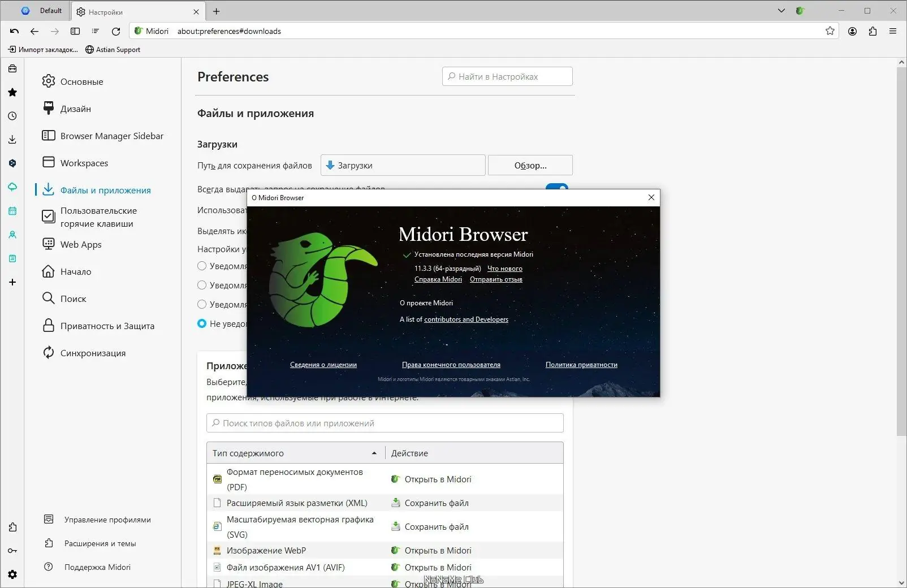Close the About Midori Browser dialog
The width and height of the screenshot is (907, 588).
[651, 197]
